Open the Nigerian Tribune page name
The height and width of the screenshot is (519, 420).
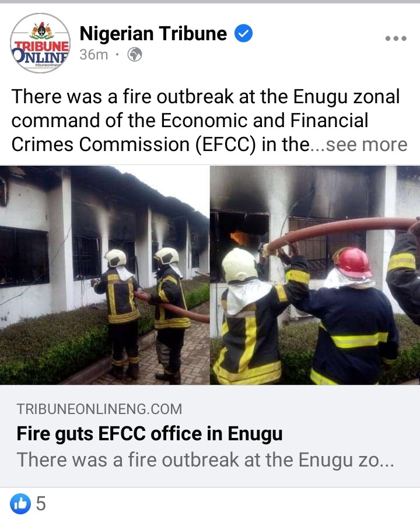[x=153, y=33]
